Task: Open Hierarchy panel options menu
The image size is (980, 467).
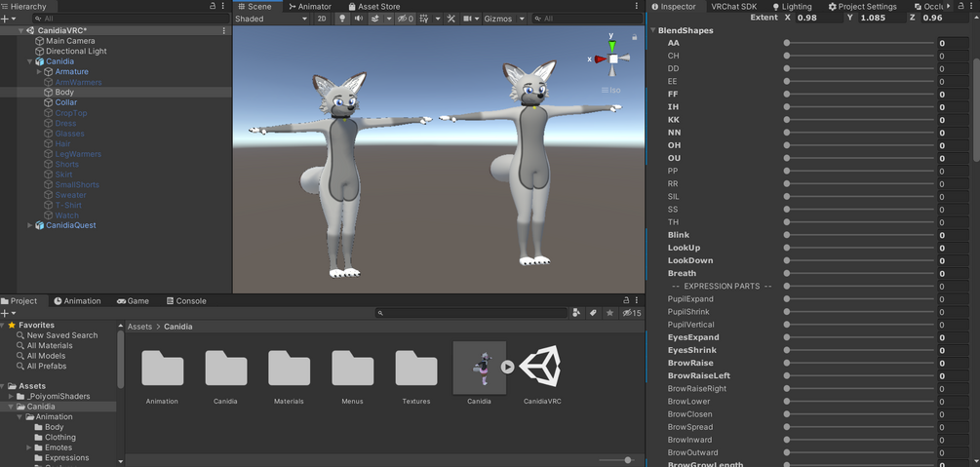Action: point(223,6)
